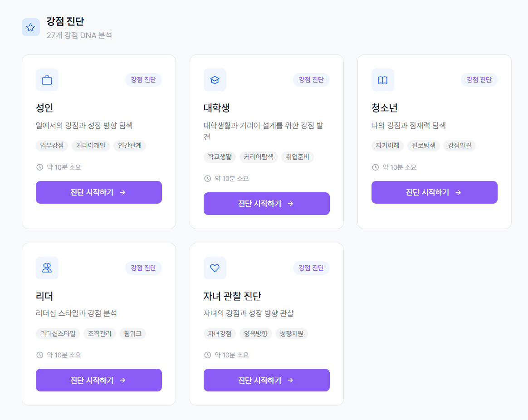528x420 pixels.
Task: Click the clock icon on the 리더 card
Action: click(x=39, y=355)
